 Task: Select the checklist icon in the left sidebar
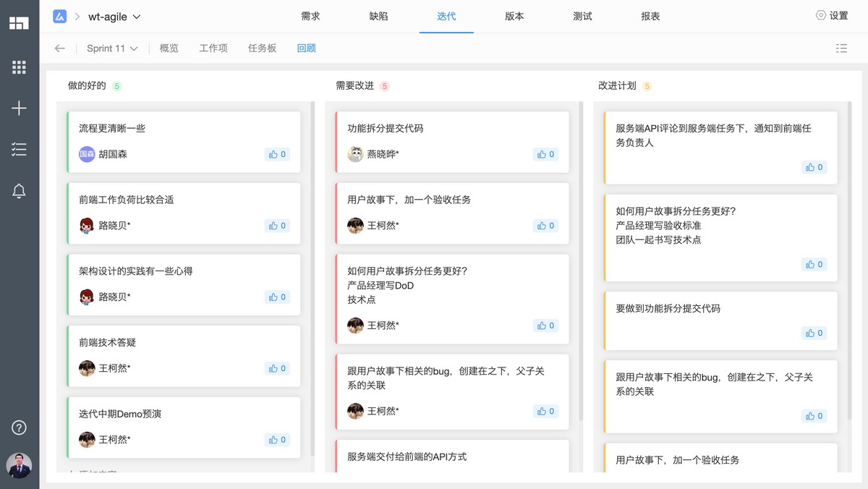19,149
